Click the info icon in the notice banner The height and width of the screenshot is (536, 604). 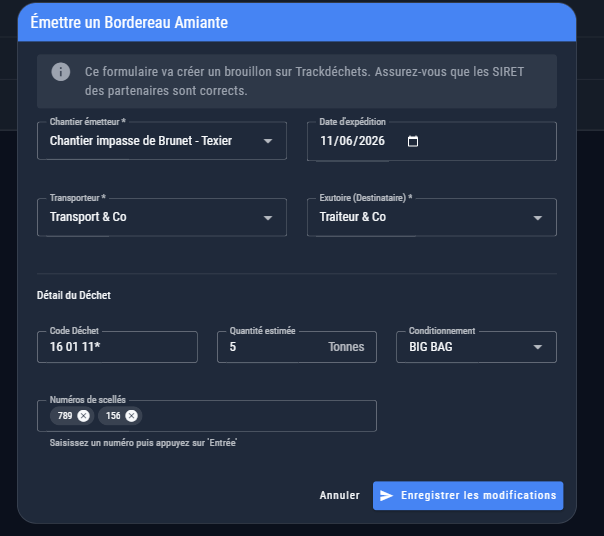click(61, 72)
